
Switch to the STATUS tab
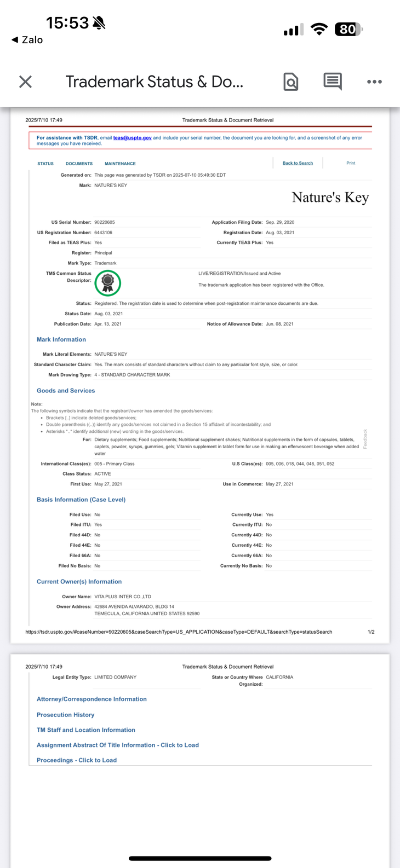tap(45, 164)
